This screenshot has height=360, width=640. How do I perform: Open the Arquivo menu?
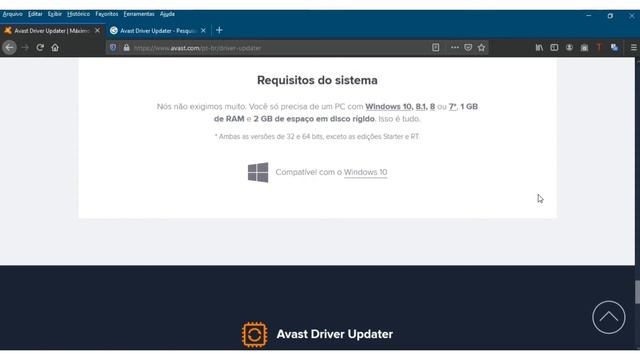[12, 14]
